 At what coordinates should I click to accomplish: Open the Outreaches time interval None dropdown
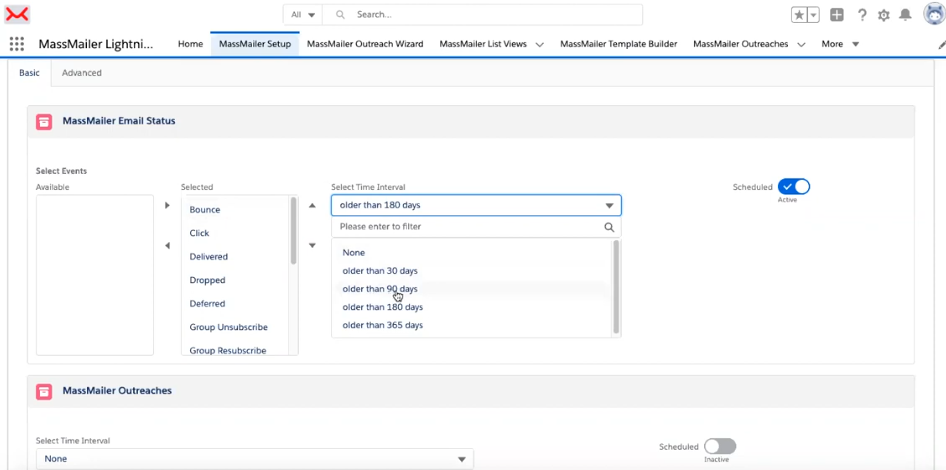[255, 459]
